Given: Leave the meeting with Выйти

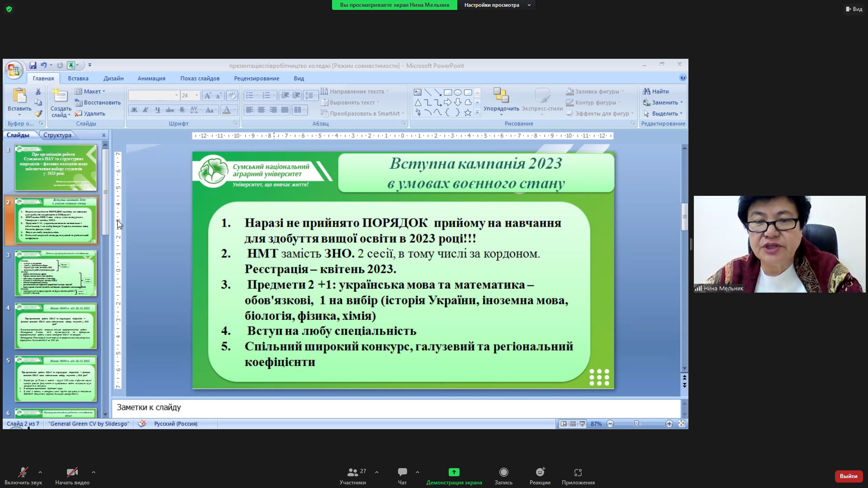Looking at the screenshot, I should pos(849,476).
